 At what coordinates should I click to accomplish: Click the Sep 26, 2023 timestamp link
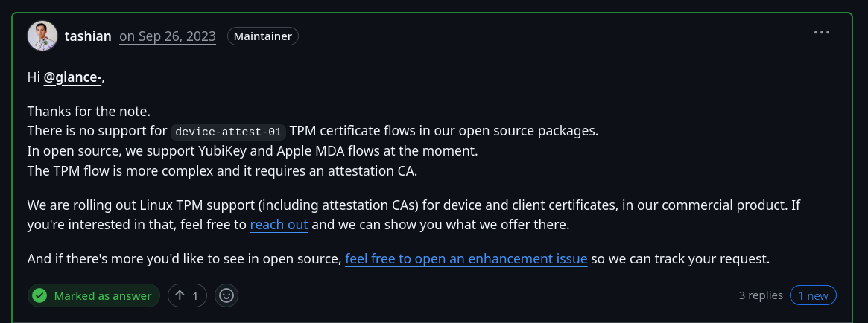tap(168, 36)
